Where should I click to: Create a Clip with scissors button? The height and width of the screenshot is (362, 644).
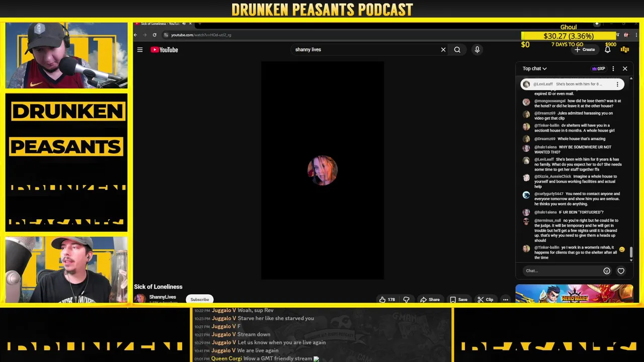coord(485,300)
